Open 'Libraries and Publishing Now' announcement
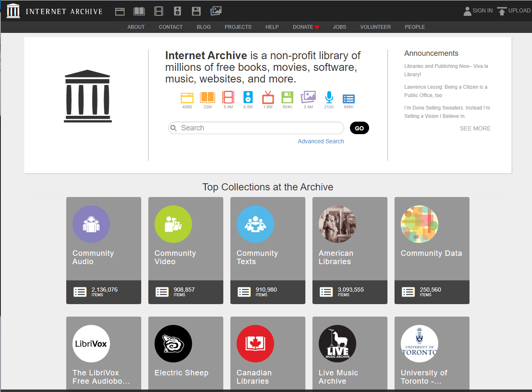This screenshot has height=392, width=532. click(x=446, y=70)
